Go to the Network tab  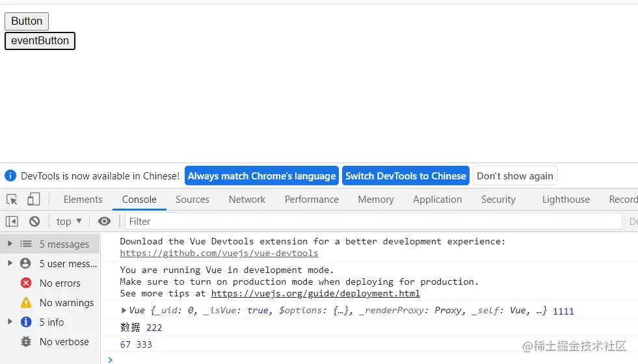[x=247, y=200]
